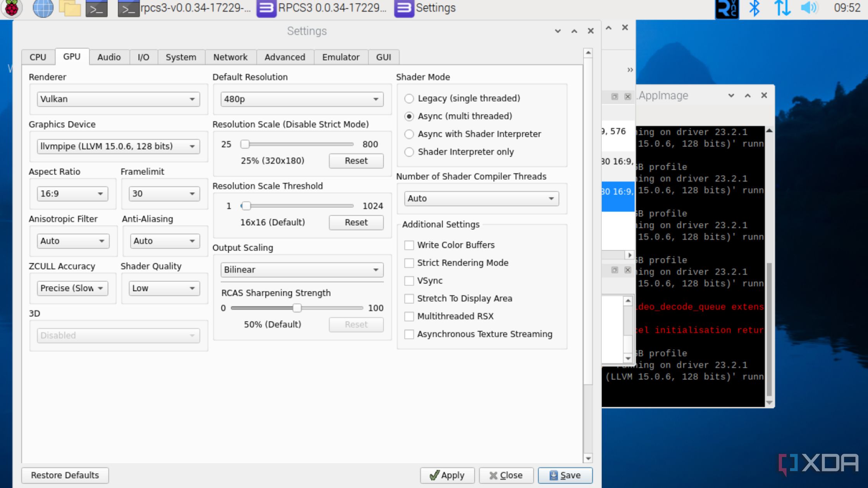Screen dimensions: 868x488
Task: Close the lower dock panel in RPCS3
Action: pyautogui.click(x=628, y=270)
